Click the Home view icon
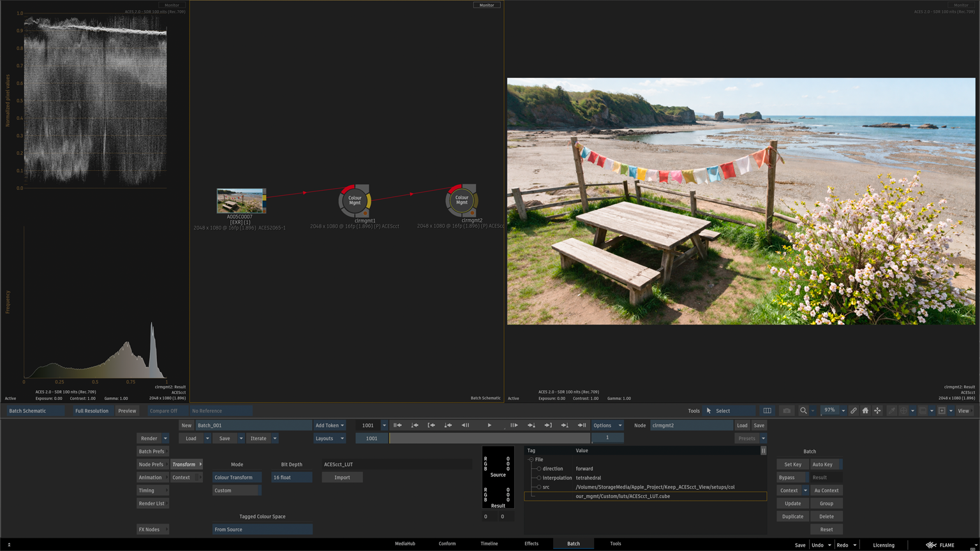This screenshot has height=551, width=980. [x=865, y=411]
